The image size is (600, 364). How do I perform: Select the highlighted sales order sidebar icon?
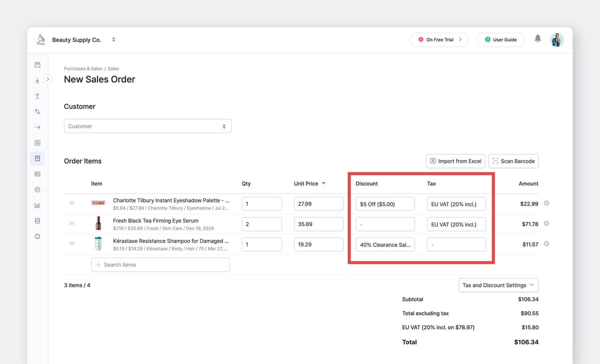point(37,158)
